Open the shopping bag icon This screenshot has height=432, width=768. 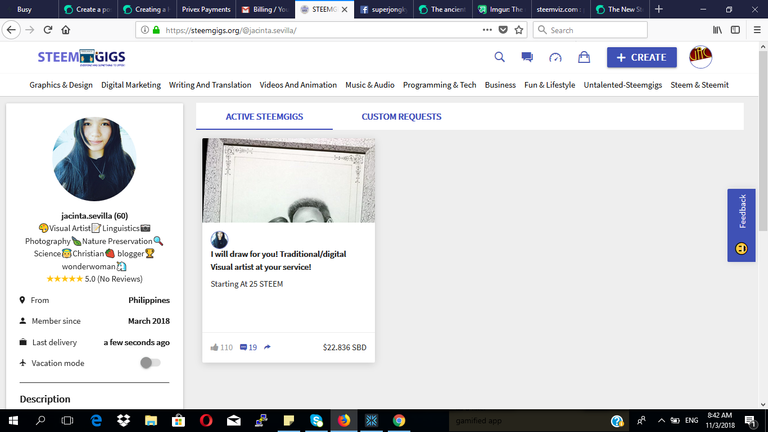point(584,57)
